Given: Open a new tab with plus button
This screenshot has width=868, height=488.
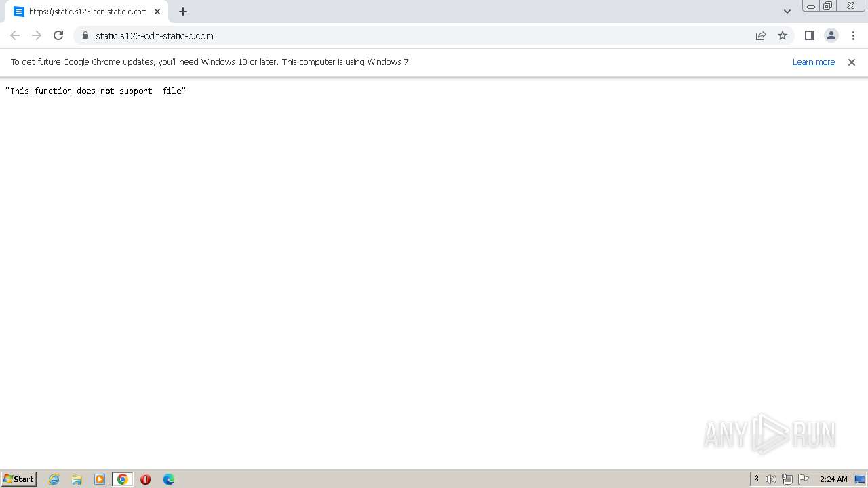Looking at the screenshot, I should 183,12.
